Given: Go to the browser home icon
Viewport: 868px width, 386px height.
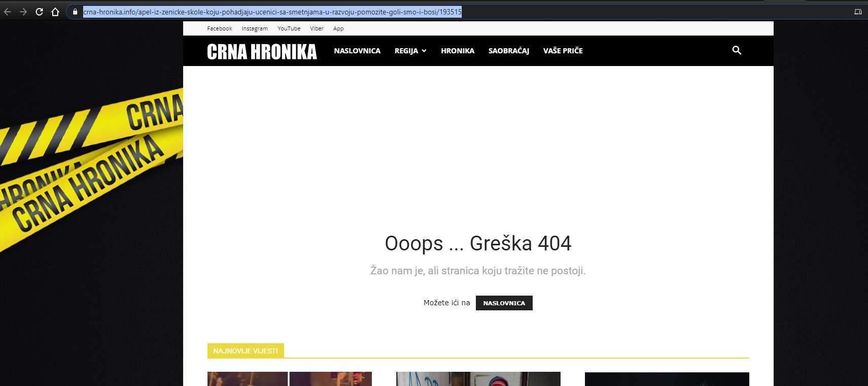Looking at the screenshot, I should pyautogui.click(x=55, y=12).
